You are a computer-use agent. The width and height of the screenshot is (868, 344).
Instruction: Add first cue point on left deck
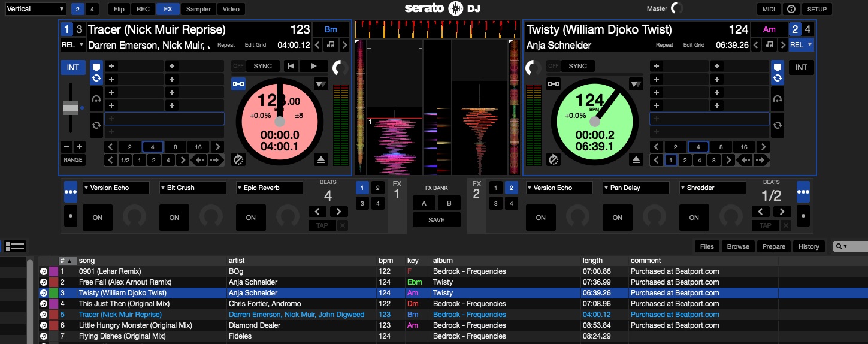[x=111, y=66]
